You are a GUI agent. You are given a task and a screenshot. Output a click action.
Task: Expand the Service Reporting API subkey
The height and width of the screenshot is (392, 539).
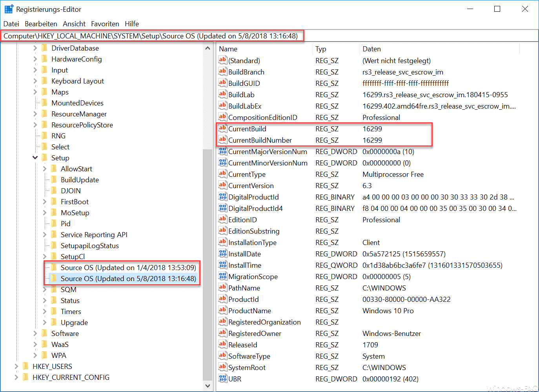point(44,234)
